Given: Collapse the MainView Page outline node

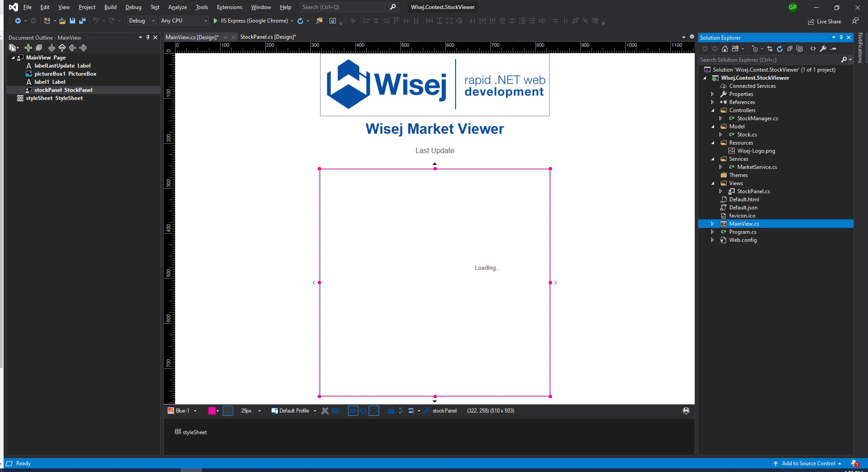Looking at the screenshot, I should (x=13, y=58).
